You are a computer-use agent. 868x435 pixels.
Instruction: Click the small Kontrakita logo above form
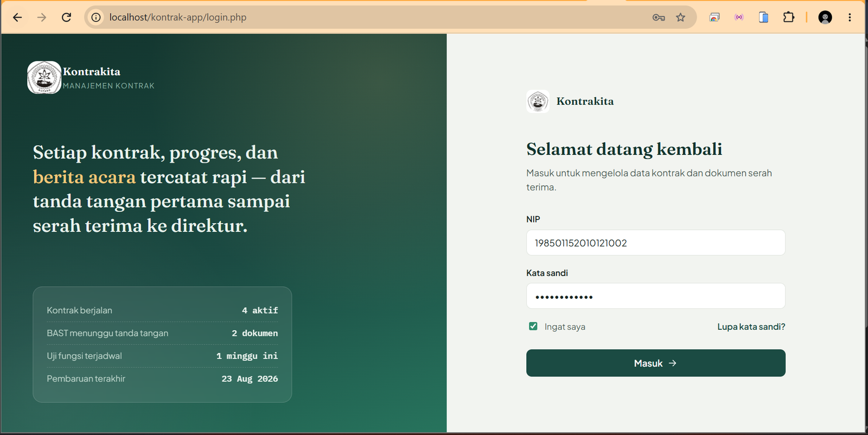(x=538, y=101)
